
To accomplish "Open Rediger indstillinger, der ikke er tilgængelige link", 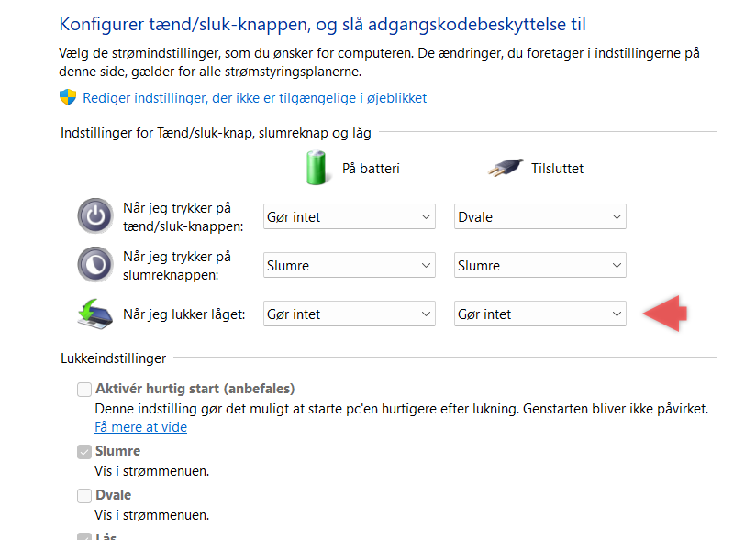I will [x=254, y=98].
